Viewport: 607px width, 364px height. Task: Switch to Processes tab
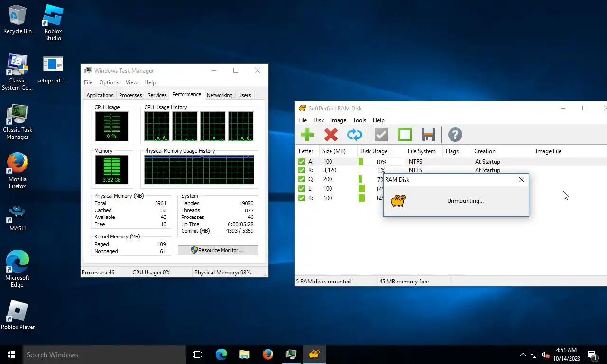click(130, 95)
